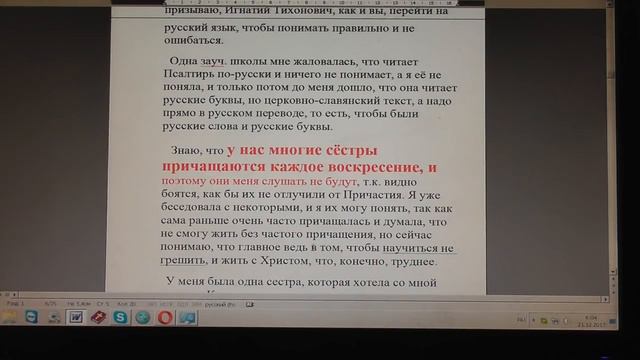640x360 pixels.
Task: Click the teal round taskbar icon next to Skype
Action: point(142,317)
